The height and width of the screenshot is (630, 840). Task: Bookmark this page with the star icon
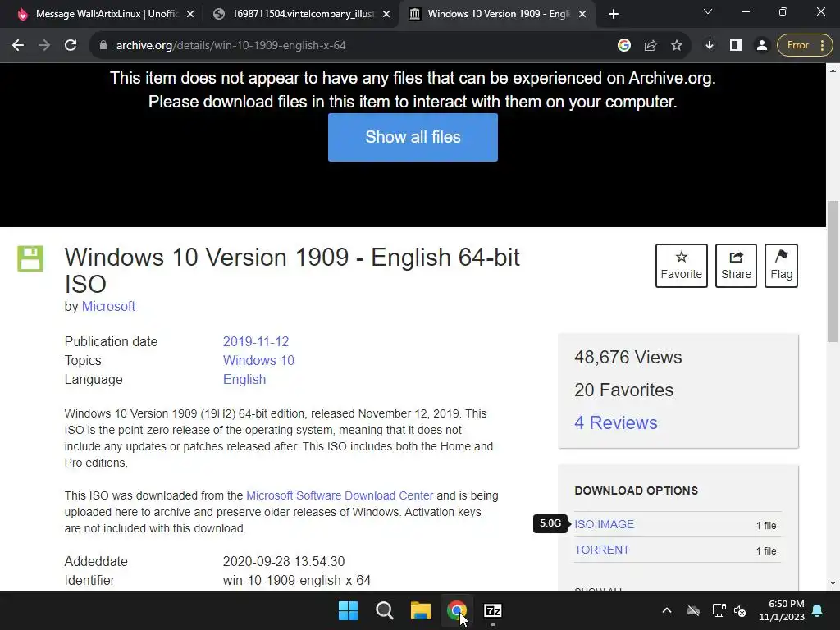pos(677,46)
